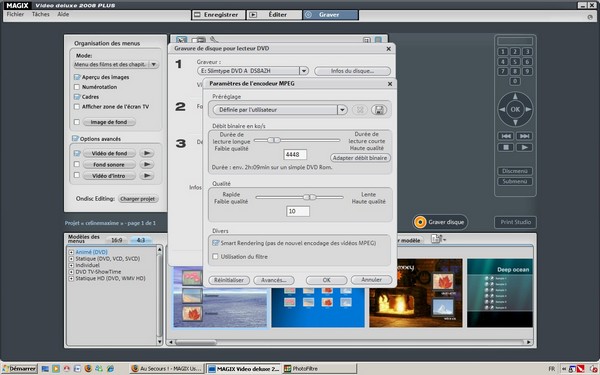Screen dimensions: 600x375
Task: Open the Graveur drive dropdown
Action: [304, 71]
